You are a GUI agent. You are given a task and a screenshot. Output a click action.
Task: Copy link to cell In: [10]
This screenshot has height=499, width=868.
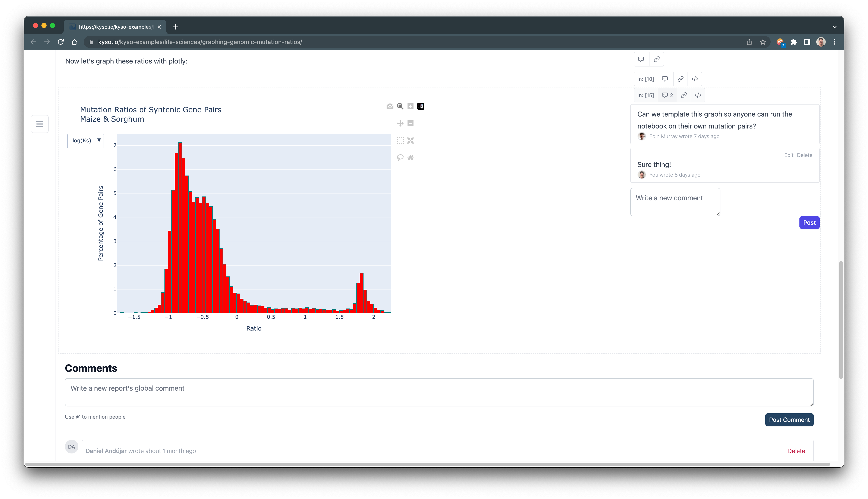point(680,79)
